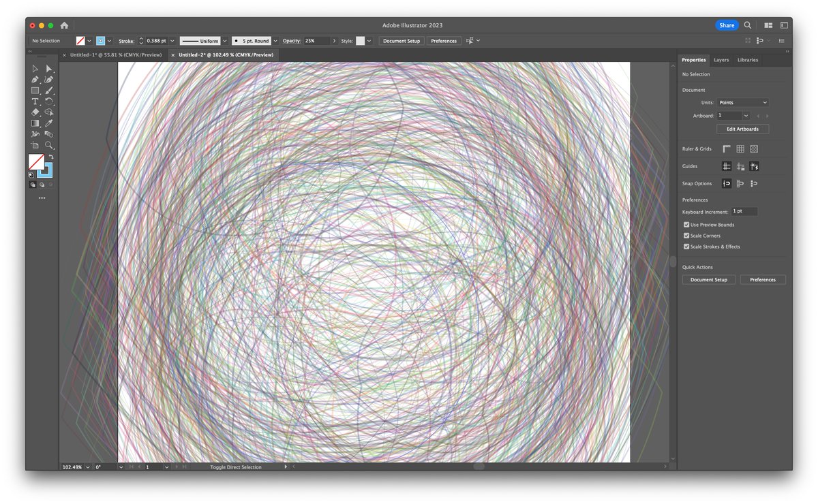The width and height of the screenshot is (818, 504).
Task: Expand the Opacity slider arrow
Action: point(334,41)
